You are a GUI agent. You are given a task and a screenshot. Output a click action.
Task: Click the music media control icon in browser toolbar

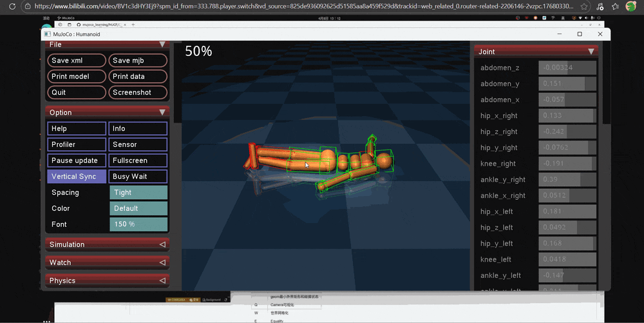pos(600,6)
